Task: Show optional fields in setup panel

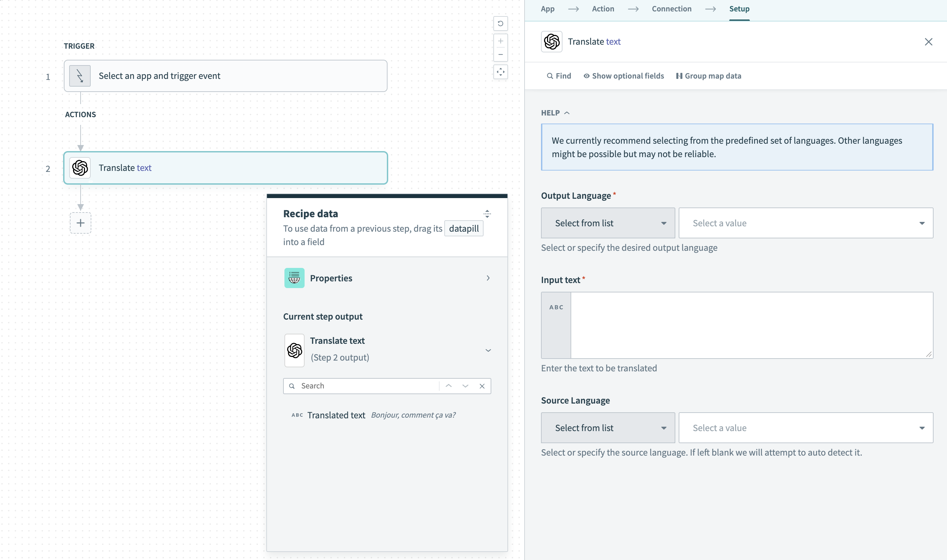Action: [x=624, y=75]
